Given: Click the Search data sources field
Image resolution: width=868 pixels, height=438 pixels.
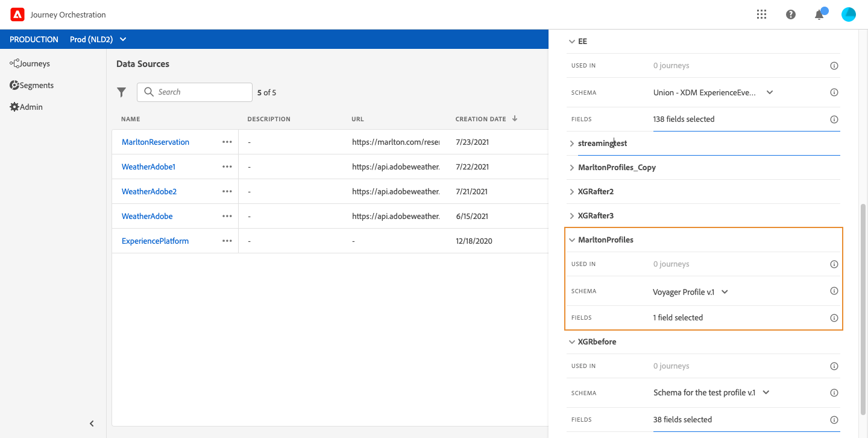Looking at the screenshot, I should [195, 92].
